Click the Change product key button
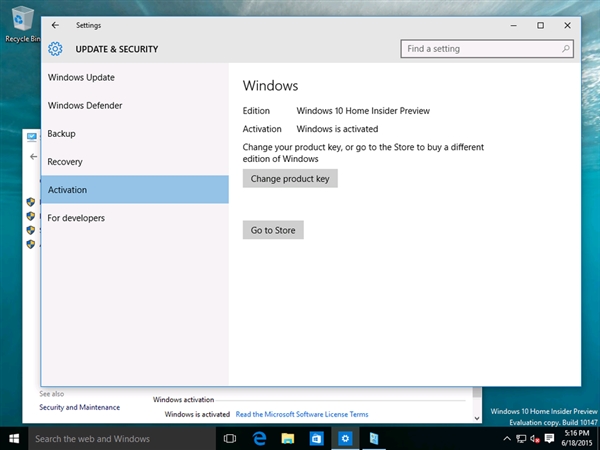The height and width of the screenshot is (450, 600). 290,178
